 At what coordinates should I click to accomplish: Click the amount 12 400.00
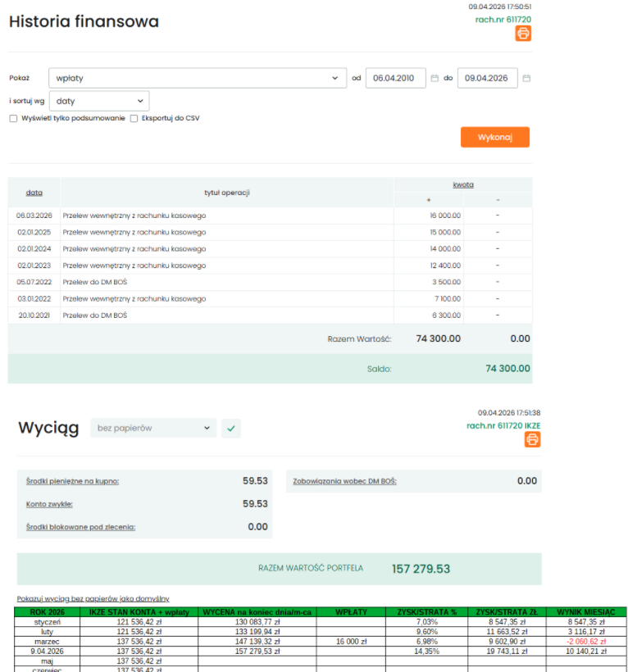[x=445, y=266]
